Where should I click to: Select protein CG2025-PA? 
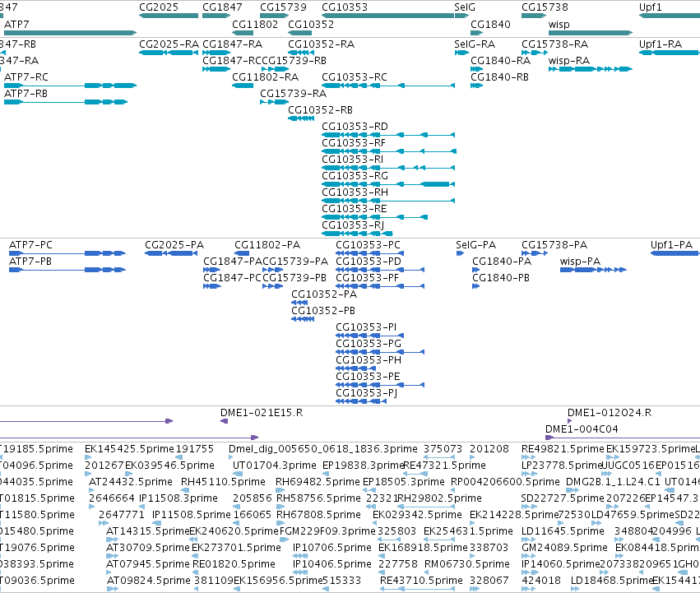click(x=171, y=253)
